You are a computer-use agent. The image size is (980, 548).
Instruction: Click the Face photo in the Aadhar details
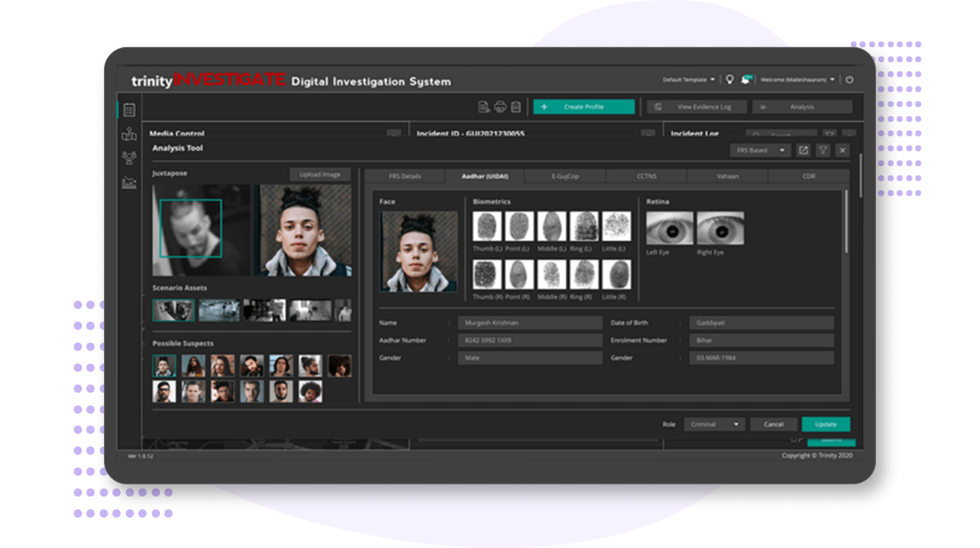click(x=419, y=252)
